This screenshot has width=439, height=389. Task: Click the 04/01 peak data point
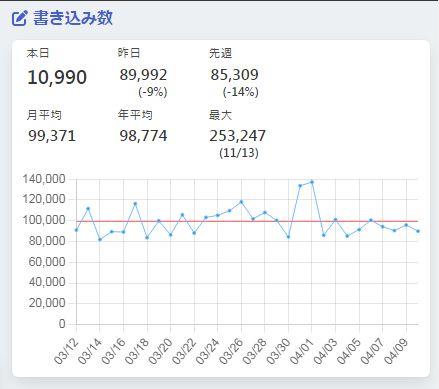click(x=312, y=182)
